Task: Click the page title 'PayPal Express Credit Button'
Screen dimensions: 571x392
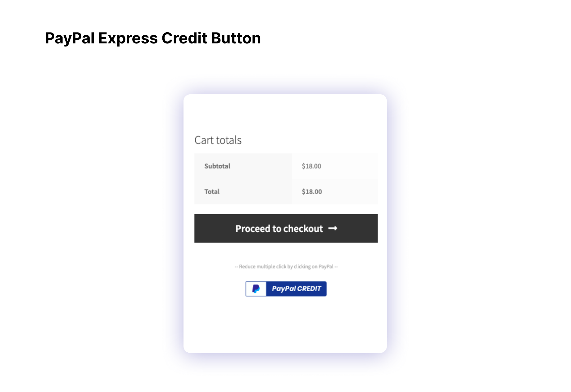Action: point(153,38)
